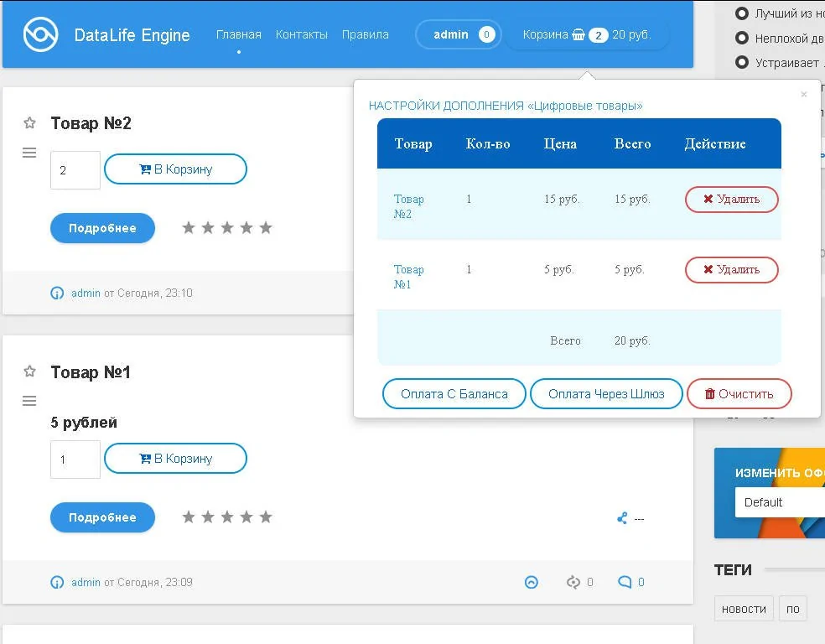Favorite Товар №1 with the star icon
Screen dimensions: 825x644
point(29,371)
